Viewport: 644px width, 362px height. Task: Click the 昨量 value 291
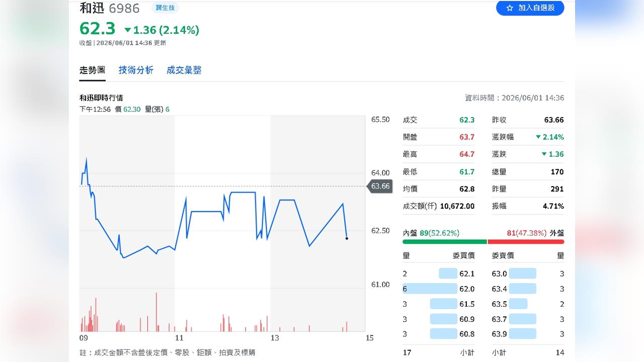557,189
